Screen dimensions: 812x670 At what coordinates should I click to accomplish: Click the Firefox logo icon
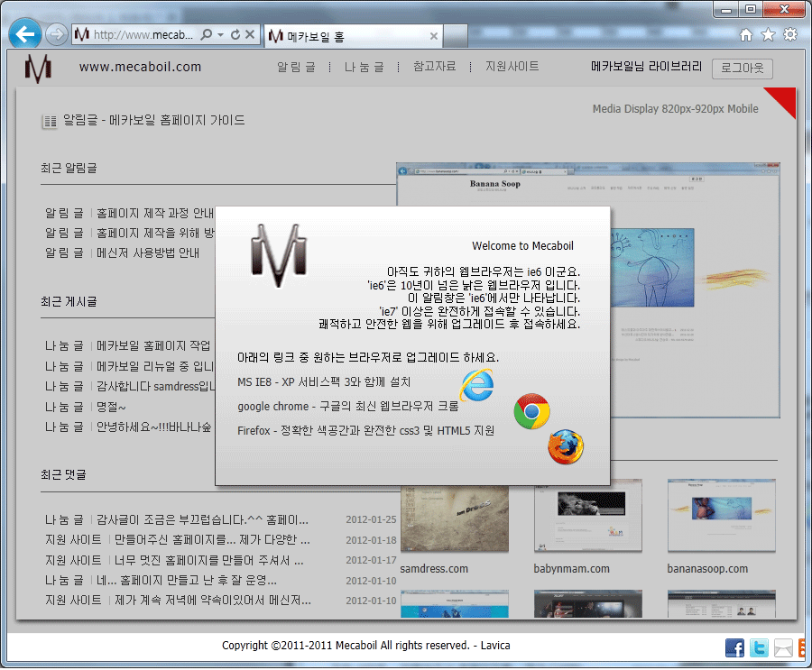pos(566,447)
